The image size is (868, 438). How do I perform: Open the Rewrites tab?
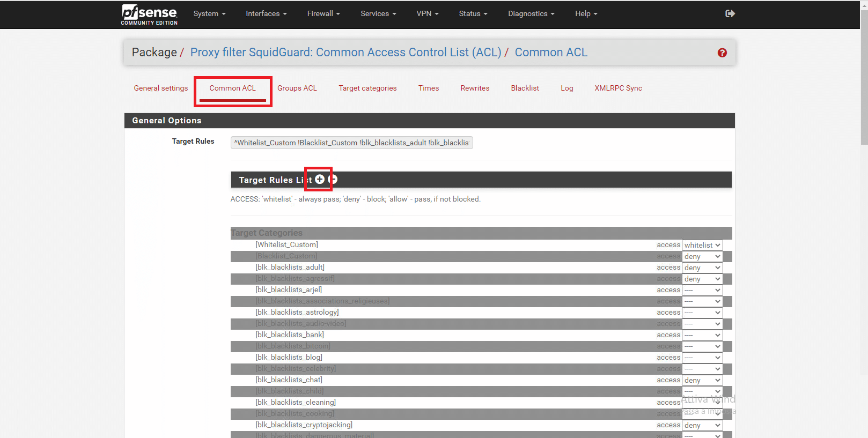coord(475,88)
